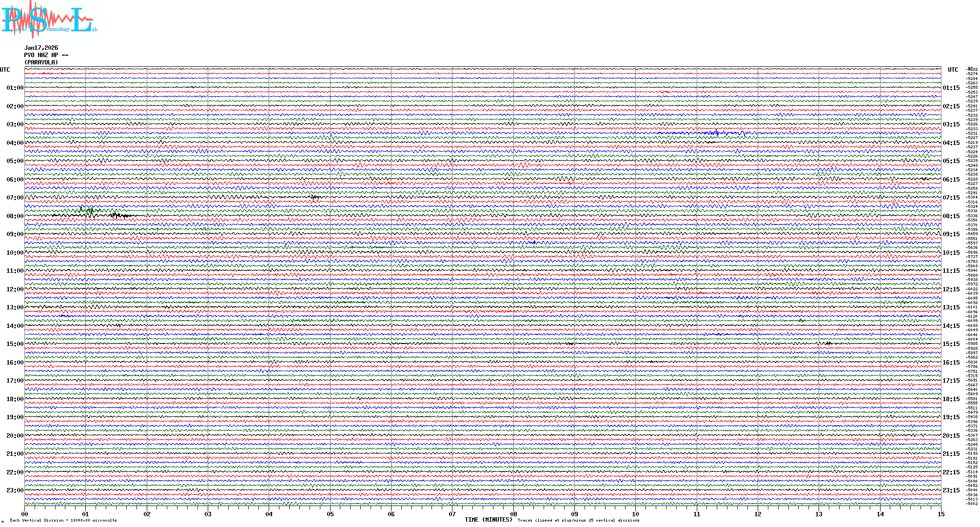The image size is (980, 527).
Task: Click the Traces clipped footnote text
Action: click(x=578, y=520)
